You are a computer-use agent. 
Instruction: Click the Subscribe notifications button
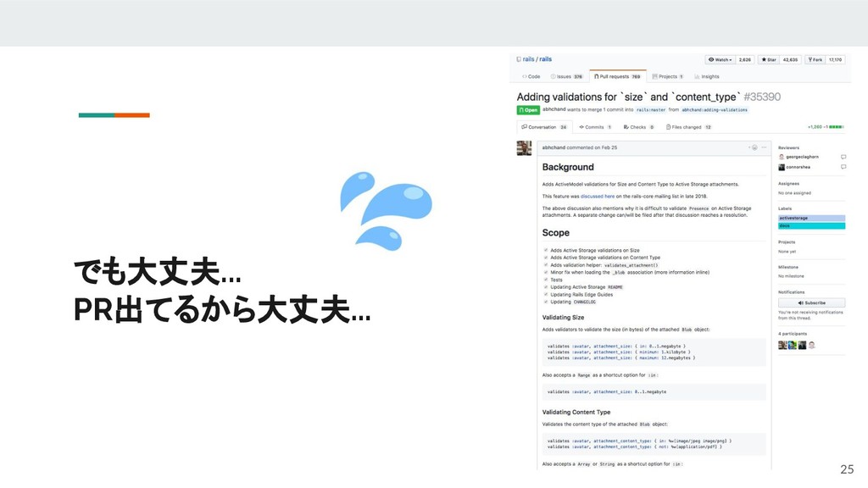tap(811, 303)
